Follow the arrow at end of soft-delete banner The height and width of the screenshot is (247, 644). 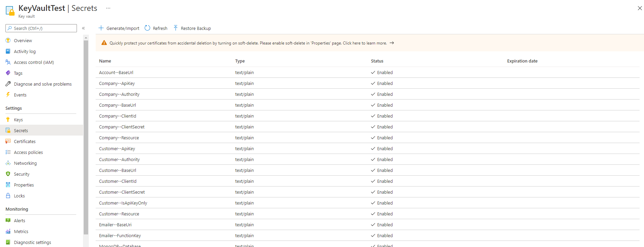point(392,43)
